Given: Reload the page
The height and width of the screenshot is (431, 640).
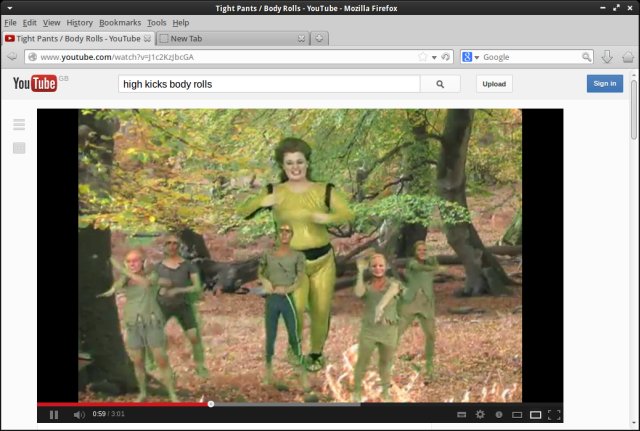Looking at the screenshot, I should pos(445,57).
